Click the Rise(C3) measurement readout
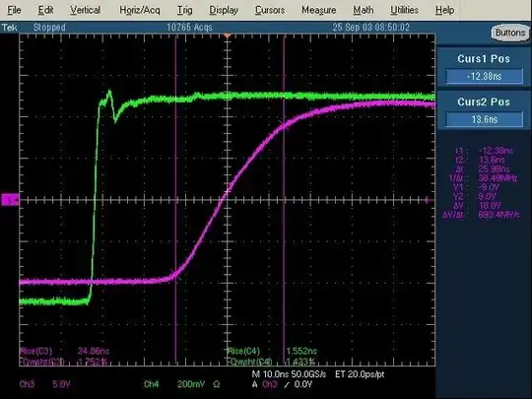The height and width of the screenshot is (399, 532). point(64,351)
